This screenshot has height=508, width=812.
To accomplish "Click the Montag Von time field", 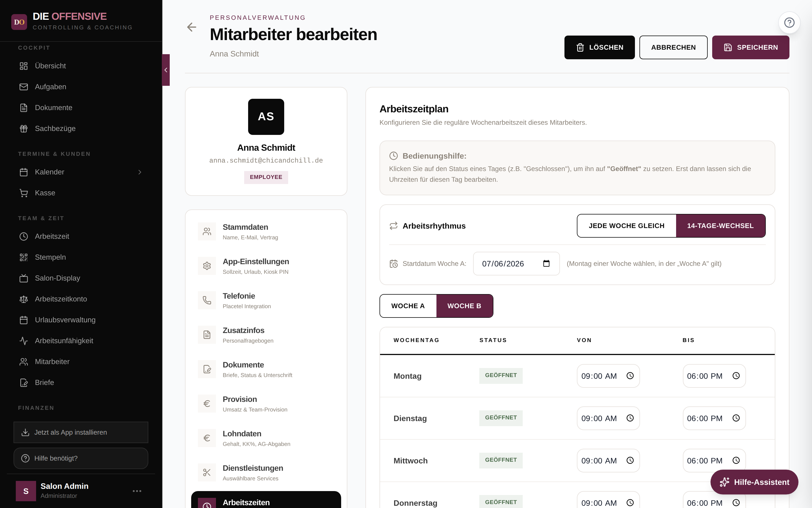I will (x=608, y=376).
